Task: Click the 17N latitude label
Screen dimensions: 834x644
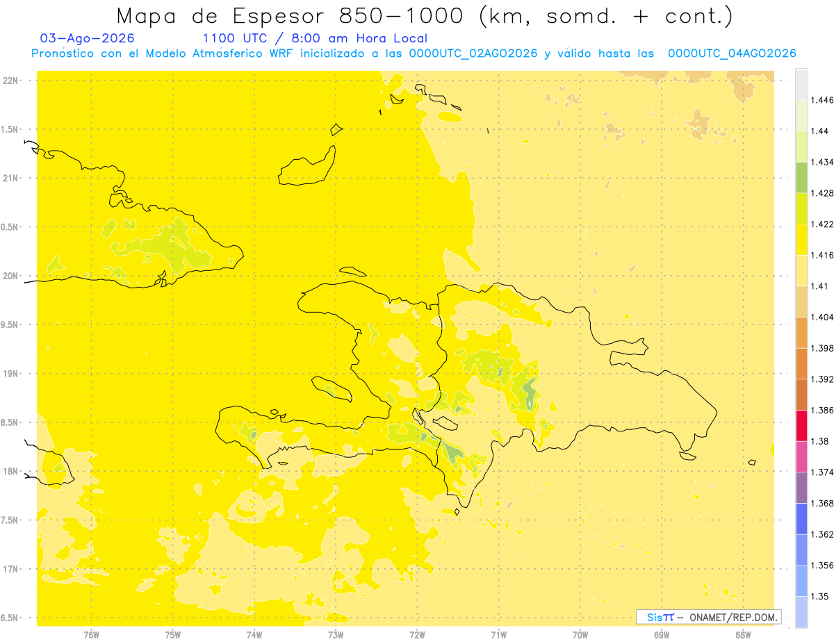Action: (10, 569)
